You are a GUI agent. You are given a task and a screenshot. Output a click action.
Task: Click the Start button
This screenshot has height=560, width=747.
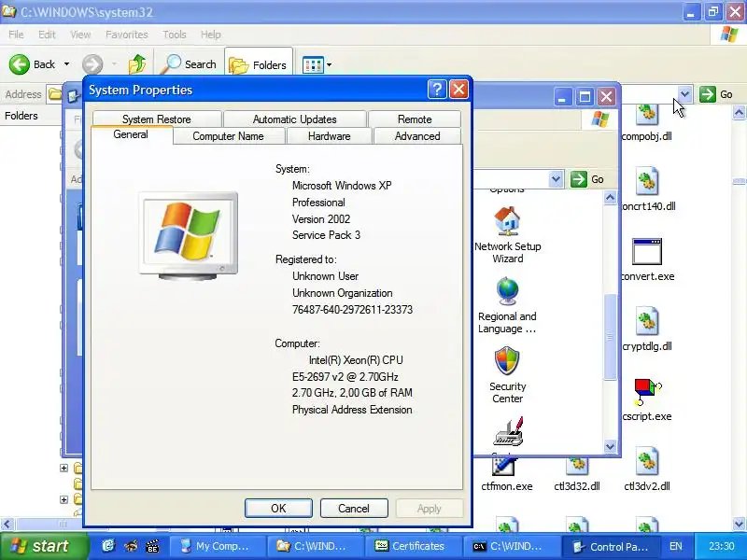[44, 546]
